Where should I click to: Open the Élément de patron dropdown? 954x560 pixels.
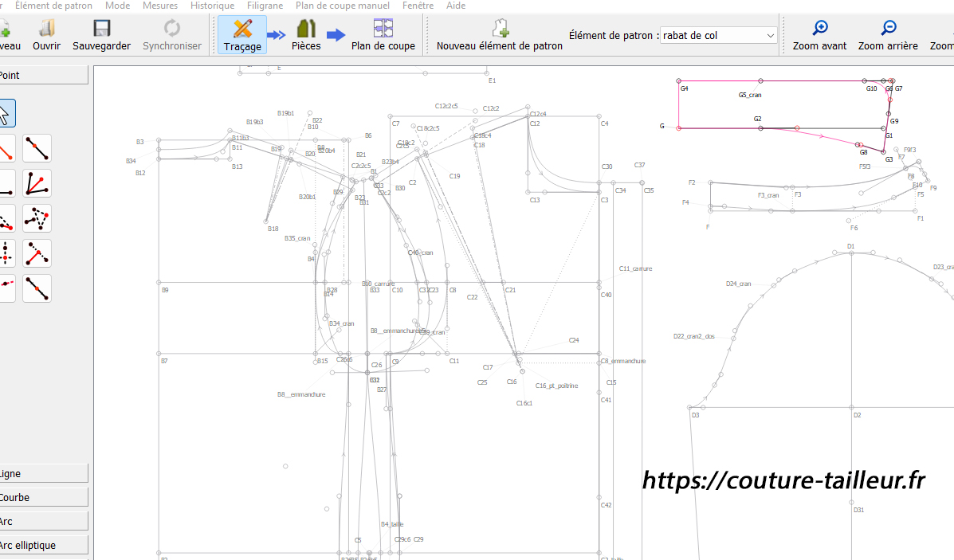(718, 35)
